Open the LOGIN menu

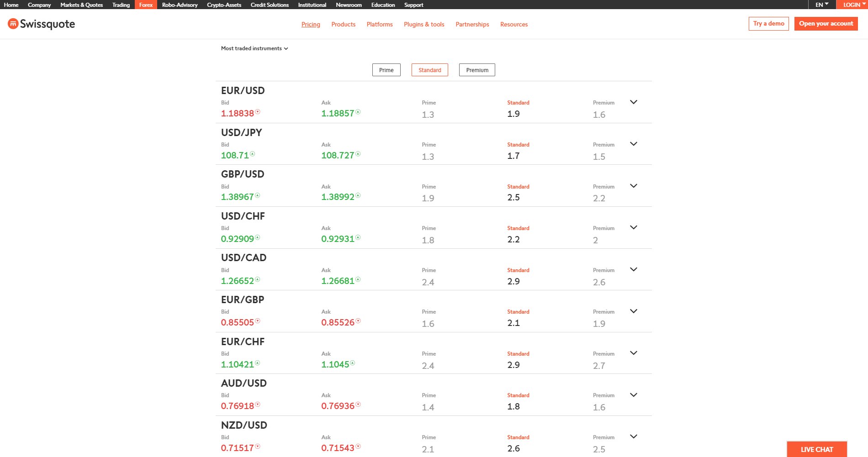852,5
